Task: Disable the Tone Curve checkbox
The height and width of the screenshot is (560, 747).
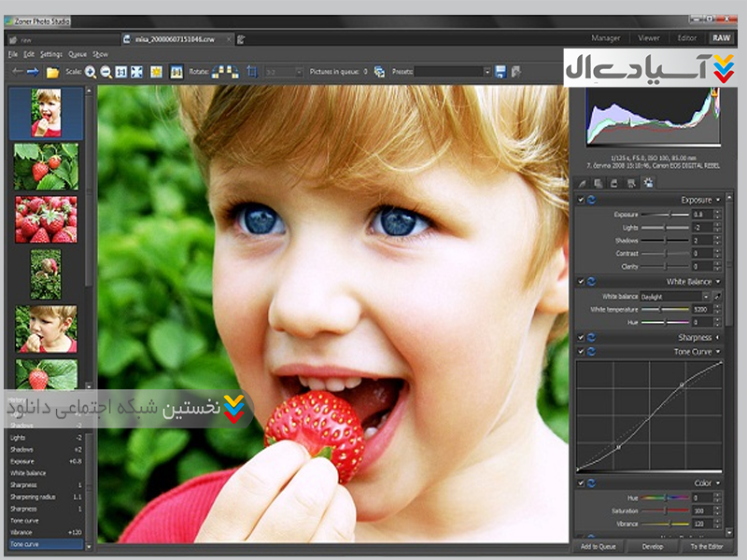Action: point(581,351)
